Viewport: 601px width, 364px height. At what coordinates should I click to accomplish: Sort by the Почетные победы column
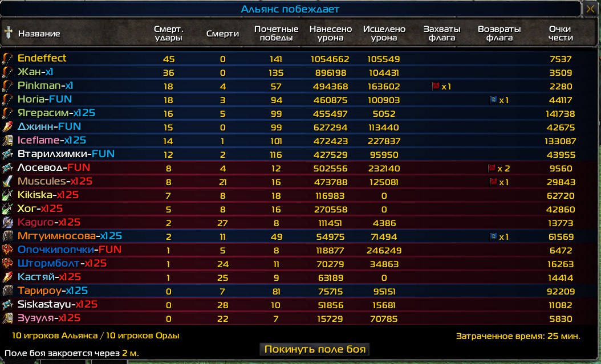[277, 34]
